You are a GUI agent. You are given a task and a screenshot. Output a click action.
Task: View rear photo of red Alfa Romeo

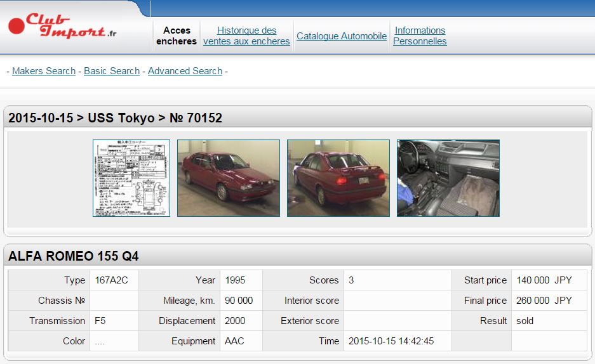pos(338,178)
